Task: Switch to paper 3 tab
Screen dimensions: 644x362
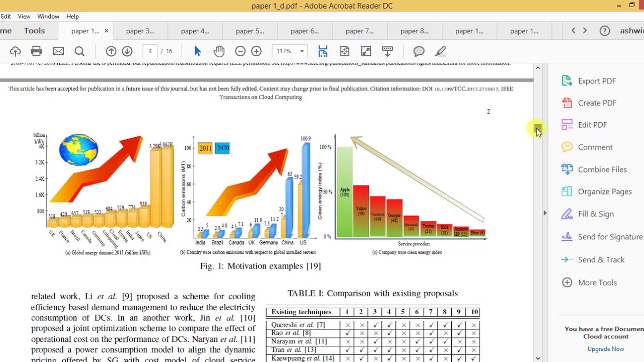Action: (140, 31)
